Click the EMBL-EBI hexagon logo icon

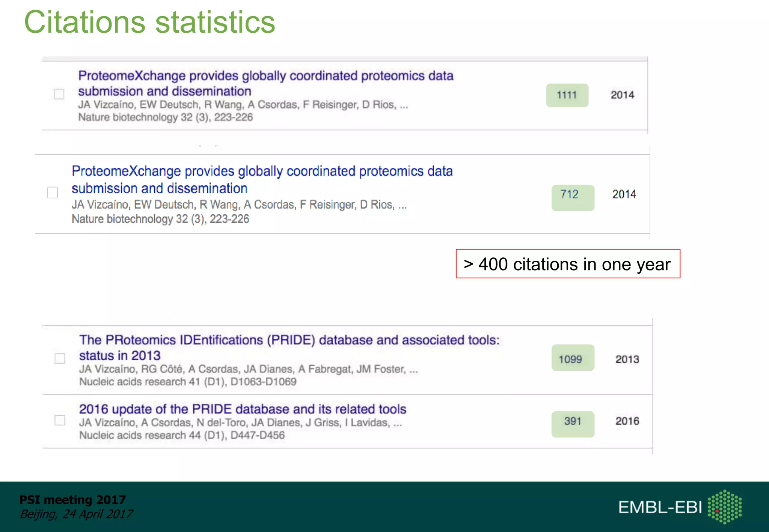pyautogui.click(x=725, y=506)
